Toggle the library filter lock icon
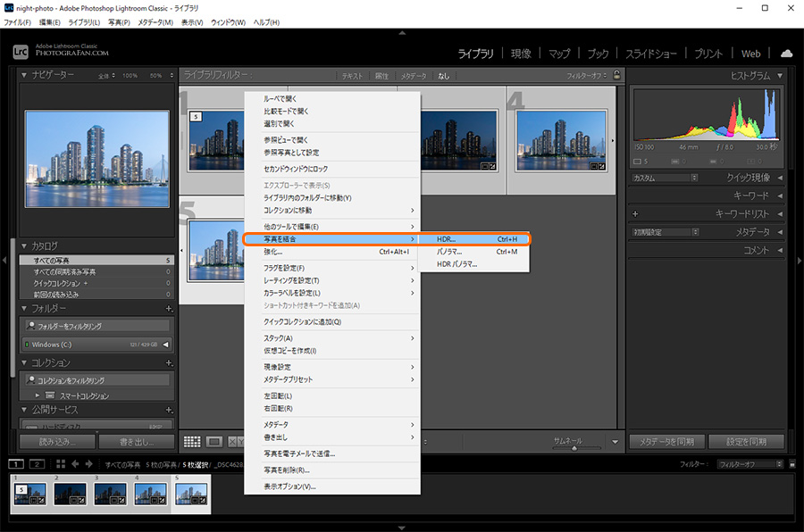This screenshot has width=804, height=532. [x=616, y=75]
